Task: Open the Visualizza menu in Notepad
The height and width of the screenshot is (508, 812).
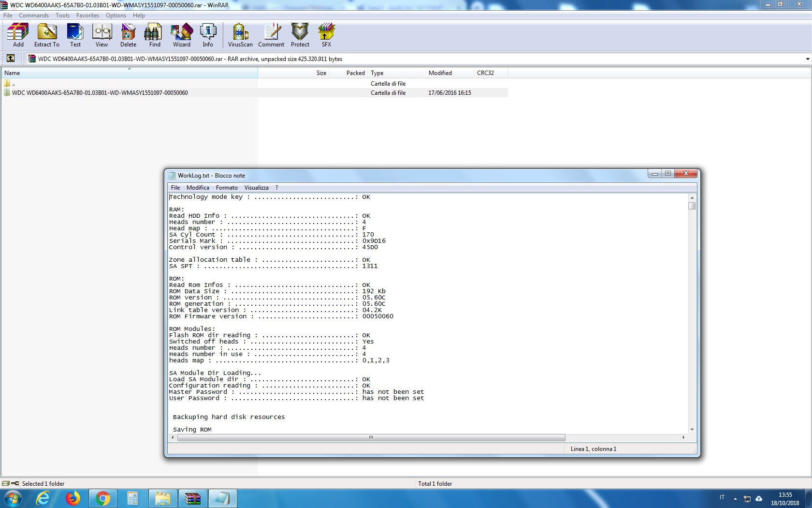Action: tap(257, 188)
